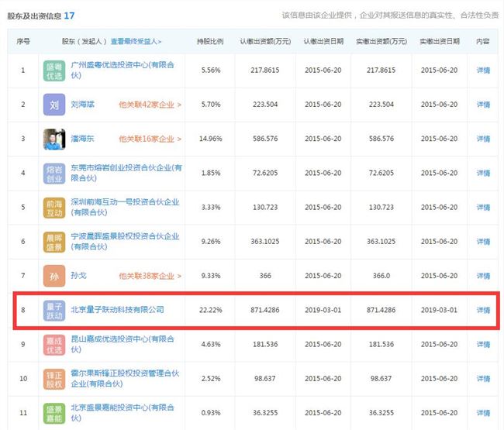Open 刘海斌 shareholder name link
The height and width of the screenshot is (430, 504).
point(83,105)
